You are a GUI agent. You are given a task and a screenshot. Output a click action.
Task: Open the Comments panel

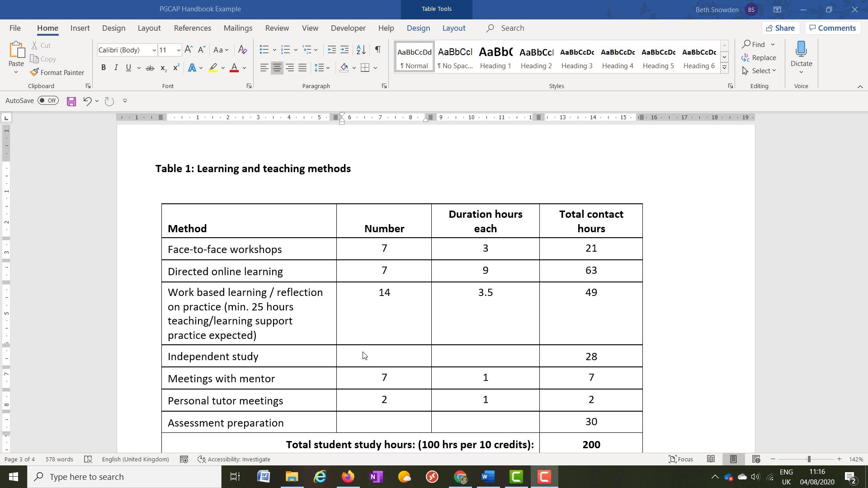coord(832,28)
